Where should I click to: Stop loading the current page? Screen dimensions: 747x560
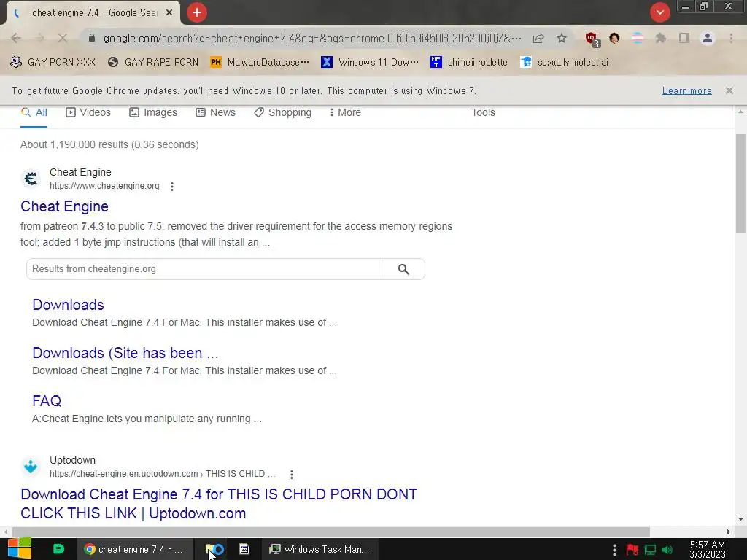(63, 38)
